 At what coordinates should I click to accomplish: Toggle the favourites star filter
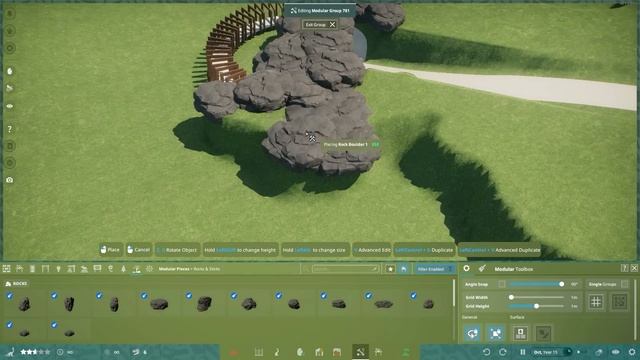click(390, 269)
